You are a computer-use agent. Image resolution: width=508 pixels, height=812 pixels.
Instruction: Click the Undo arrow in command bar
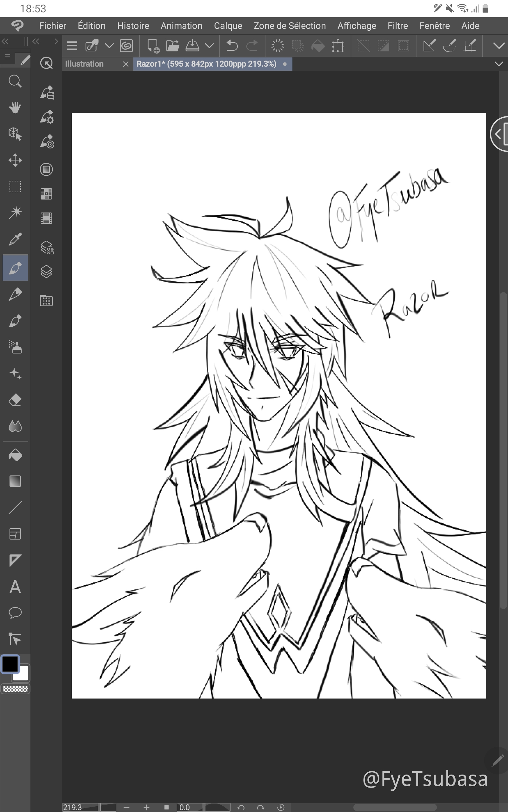tap(232, 45)
